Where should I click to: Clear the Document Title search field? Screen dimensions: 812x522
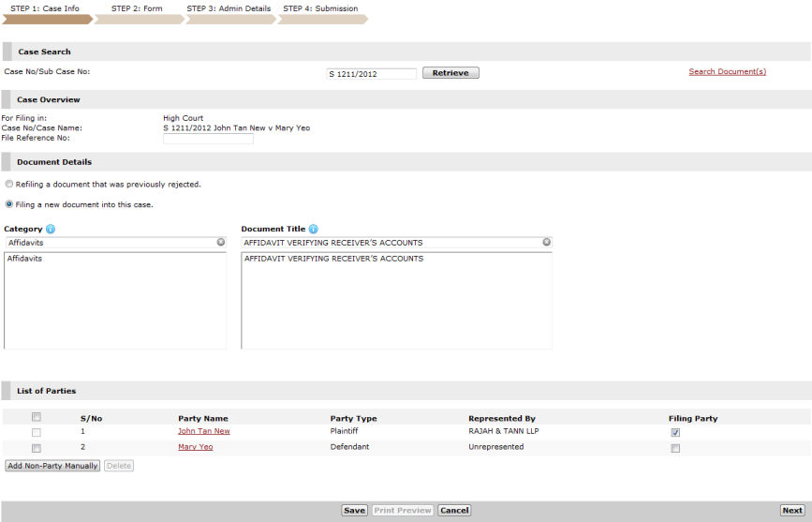pyautogui.click(x=546, y=242)
